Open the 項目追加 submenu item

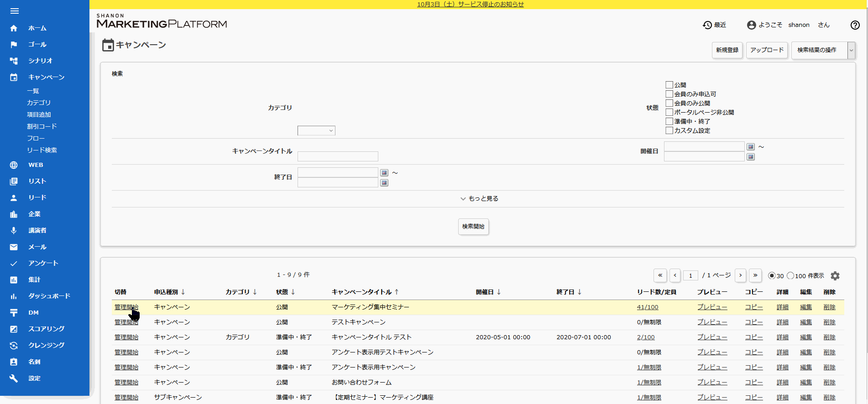coord(39,115)
